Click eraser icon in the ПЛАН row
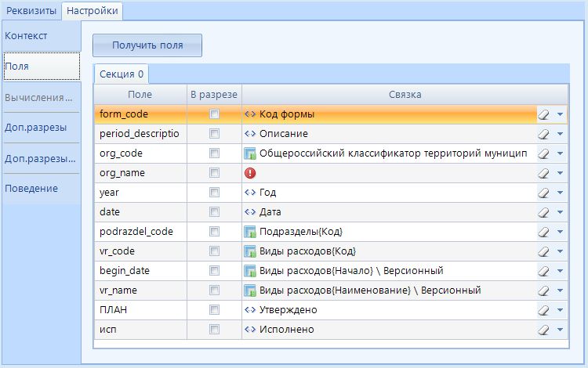The height and width of the screenshot is (368, 588). 545,310
